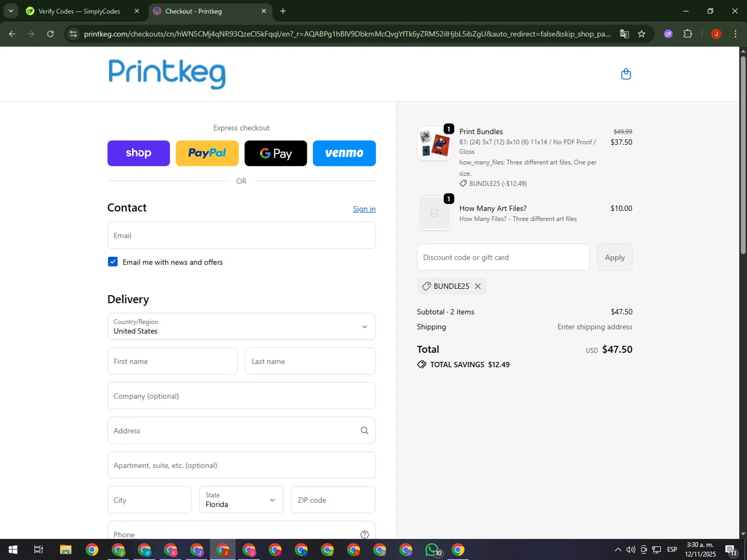Pay with Shop Pay express button
Screen dimensions: 747x560
pos(138,153)
